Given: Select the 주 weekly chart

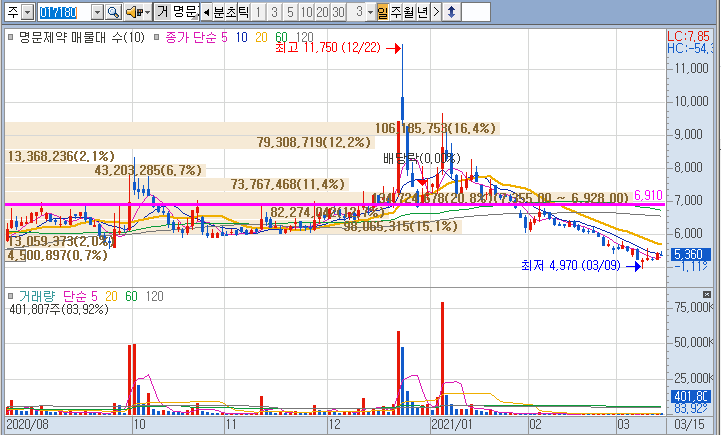Looking at the screenshot, I should (x=396, y=12).
